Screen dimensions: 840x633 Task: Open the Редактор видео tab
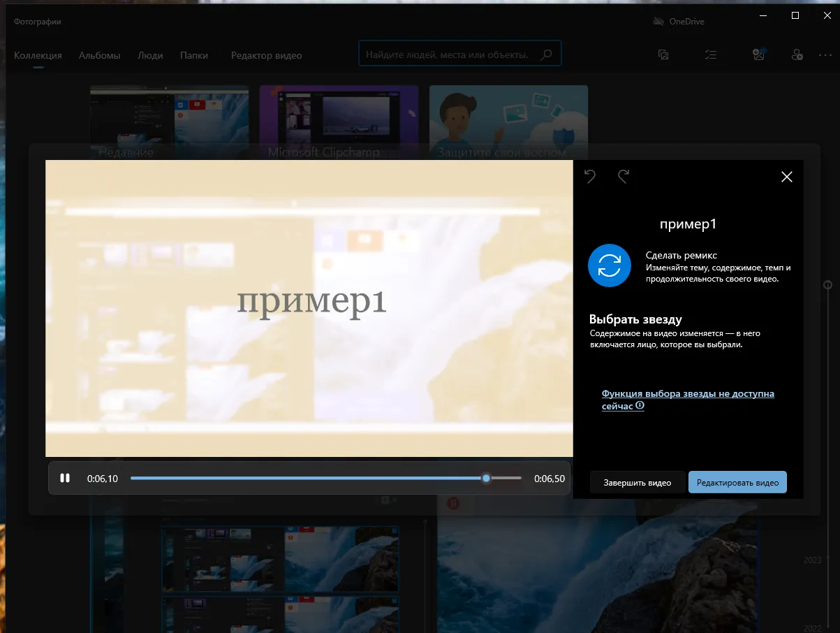click(266, 55)
